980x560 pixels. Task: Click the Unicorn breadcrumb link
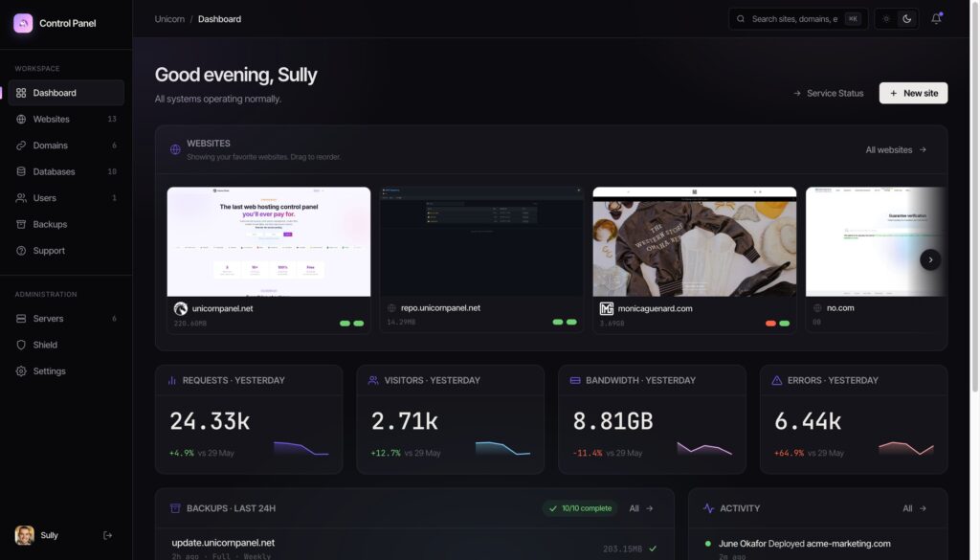pyautogui.click(x=169, y=19)
